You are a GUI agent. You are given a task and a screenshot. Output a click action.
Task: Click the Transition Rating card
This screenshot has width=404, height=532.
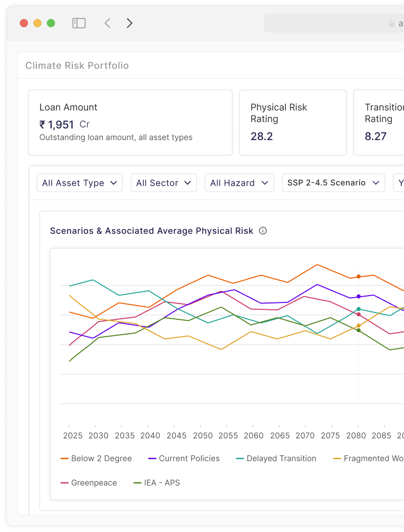point(379,122)
